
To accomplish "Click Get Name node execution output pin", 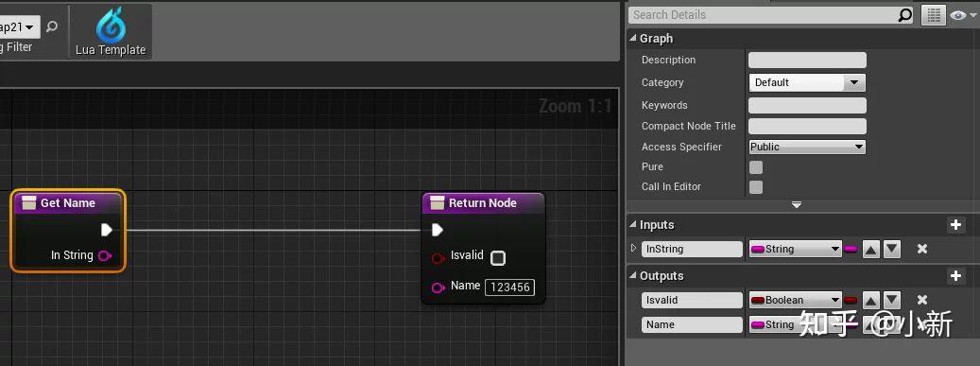I will tap(107, 230).
